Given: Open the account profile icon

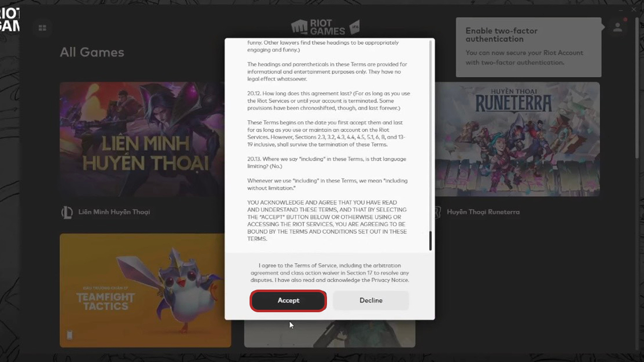Looking at the screenshot, I should [x=617, y=28].
